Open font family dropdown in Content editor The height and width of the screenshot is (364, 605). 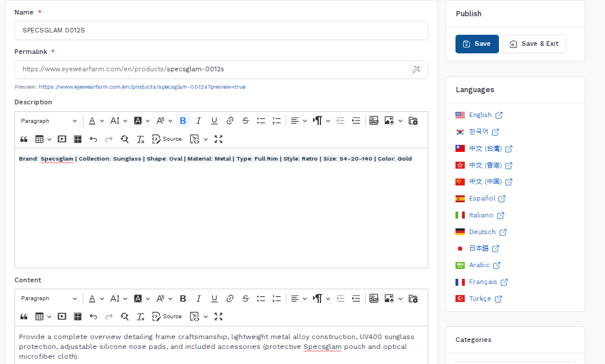(x=164, y=299)
